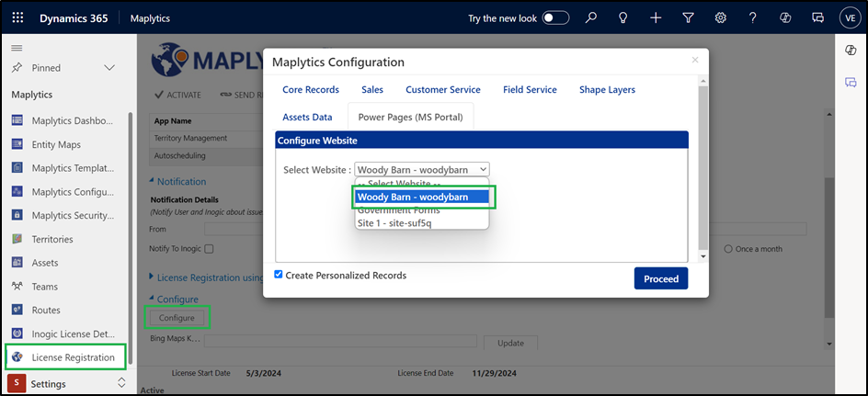Open the Select Website dropdown
The image size is (868, 396).
[422, 169]
